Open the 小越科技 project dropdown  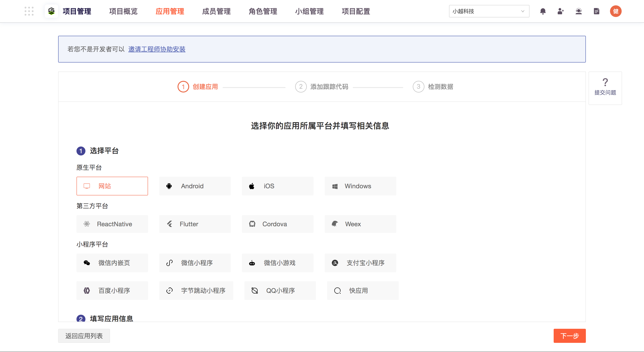[x=489, y=11]
